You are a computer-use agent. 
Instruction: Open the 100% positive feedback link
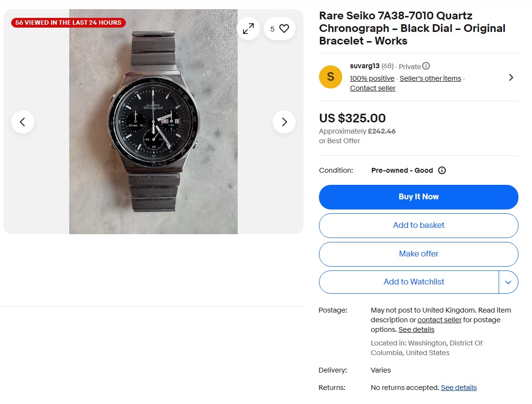click(372, 78)
